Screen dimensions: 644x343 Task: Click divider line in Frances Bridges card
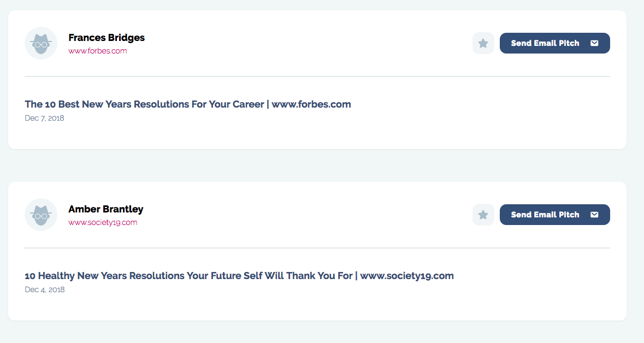point(317,76)
